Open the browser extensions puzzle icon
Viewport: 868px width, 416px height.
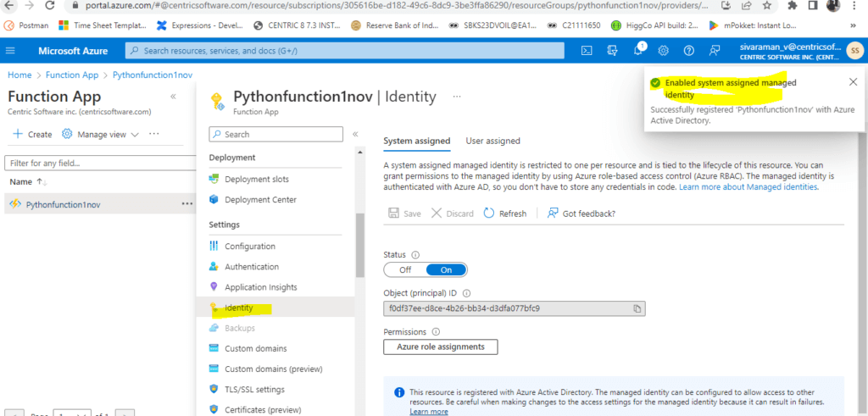click(793, 6)
